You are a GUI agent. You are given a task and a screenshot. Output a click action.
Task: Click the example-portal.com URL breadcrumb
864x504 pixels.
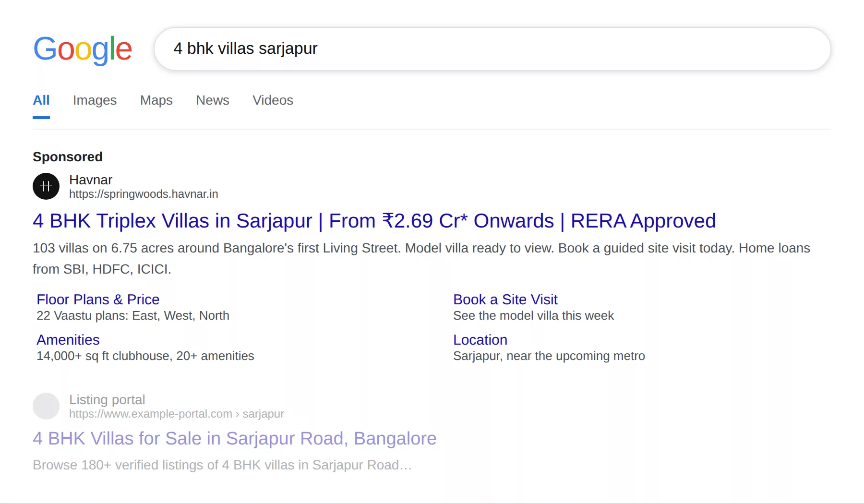coord(177,414)
